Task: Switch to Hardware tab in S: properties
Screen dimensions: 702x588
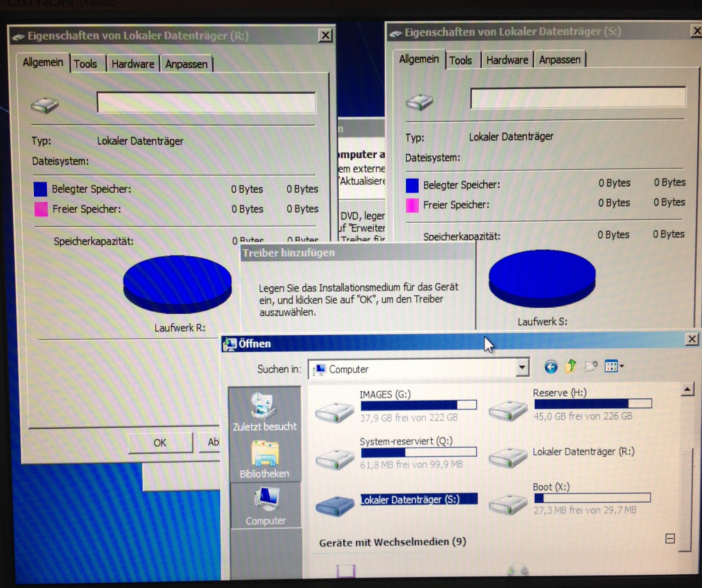Action: coord(507,60)
